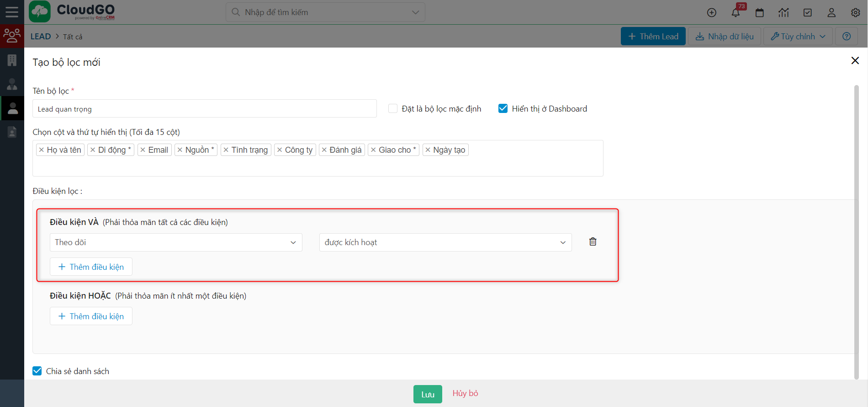This screenshot has width=868, height=407.
Task: Open the calendar icon in header
Action: [760, 13]
